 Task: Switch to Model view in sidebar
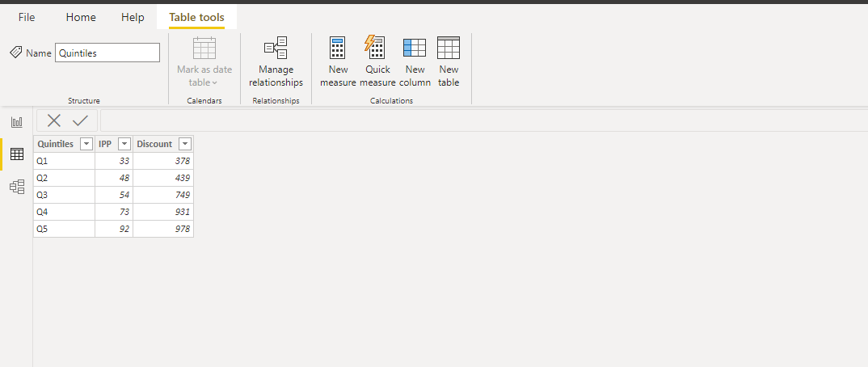(17, 187)
